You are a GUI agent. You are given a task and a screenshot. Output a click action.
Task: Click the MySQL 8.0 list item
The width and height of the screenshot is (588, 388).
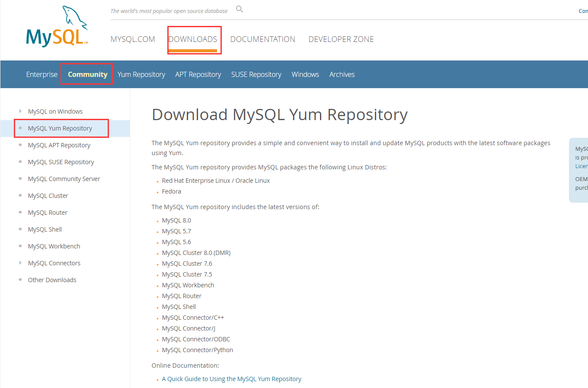point(176,220)
